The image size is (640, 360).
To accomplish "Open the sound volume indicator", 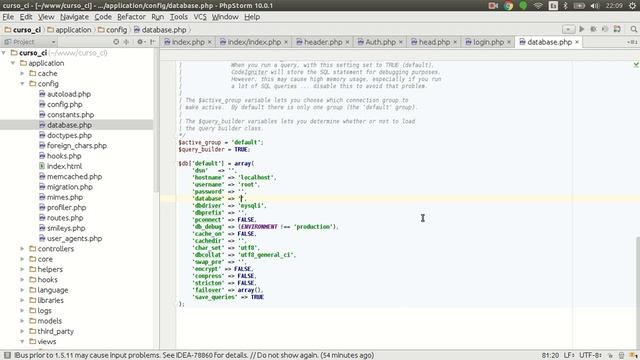I will click(595, 5).
